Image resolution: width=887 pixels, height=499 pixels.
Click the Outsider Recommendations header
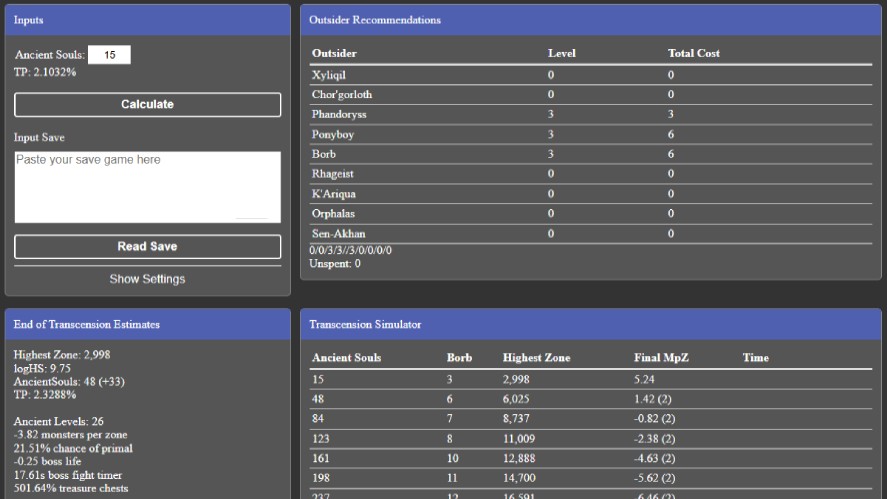click(591, 20)
